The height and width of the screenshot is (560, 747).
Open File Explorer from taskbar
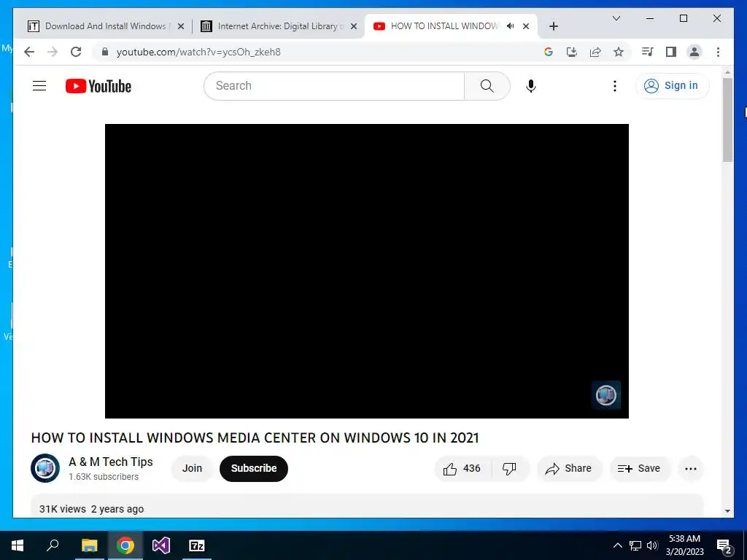(89, 545)
